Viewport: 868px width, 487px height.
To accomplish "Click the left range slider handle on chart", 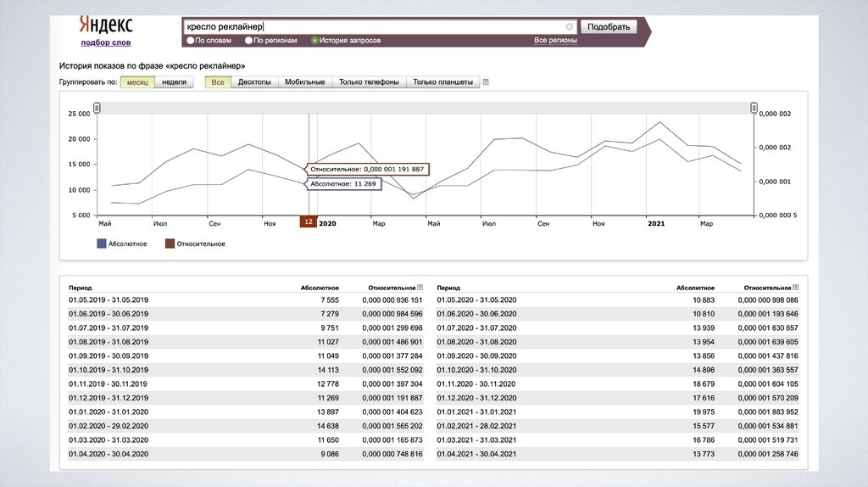I will click(x=97, y=108).
